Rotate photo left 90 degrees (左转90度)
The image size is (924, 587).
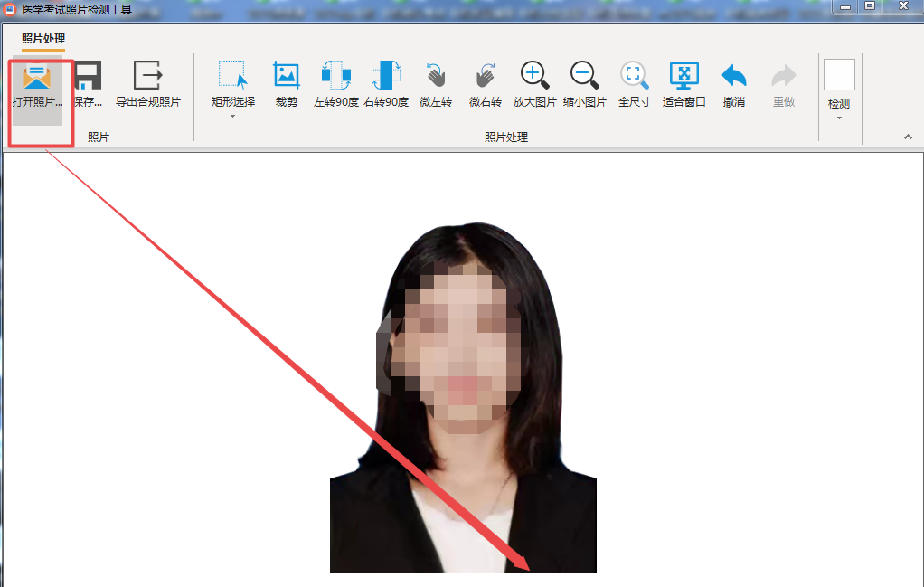[336, 77]
